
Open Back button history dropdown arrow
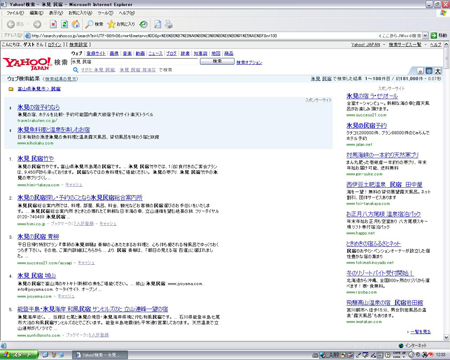tap(28, 24)
